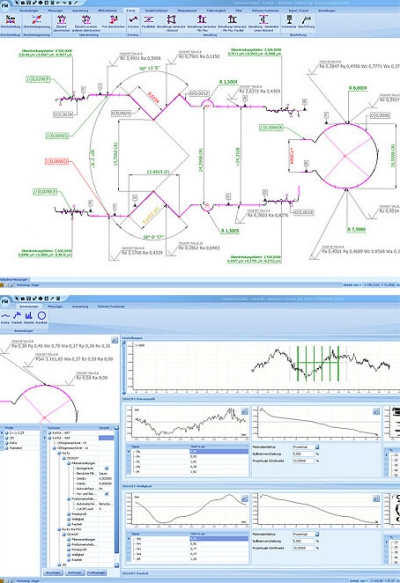400x583 pixels.
Task: Collapse the Filtereinstellungen tree node under Ra Rz
Action: point(68,463)
